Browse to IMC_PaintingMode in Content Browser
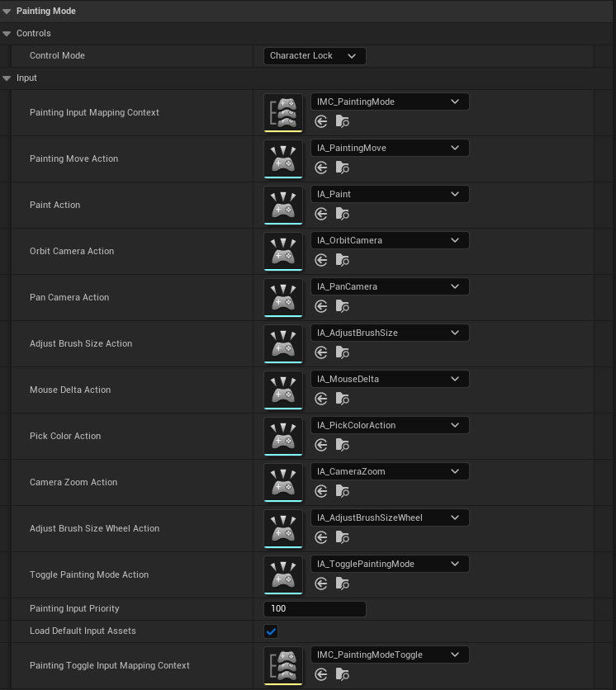Screen dimensions: 616x690 (342, 121)
